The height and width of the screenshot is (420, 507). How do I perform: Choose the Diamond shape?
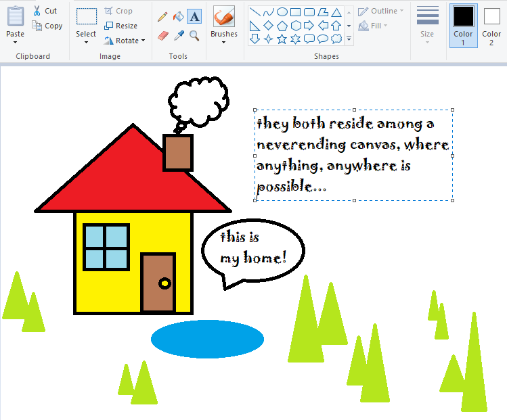268,25
